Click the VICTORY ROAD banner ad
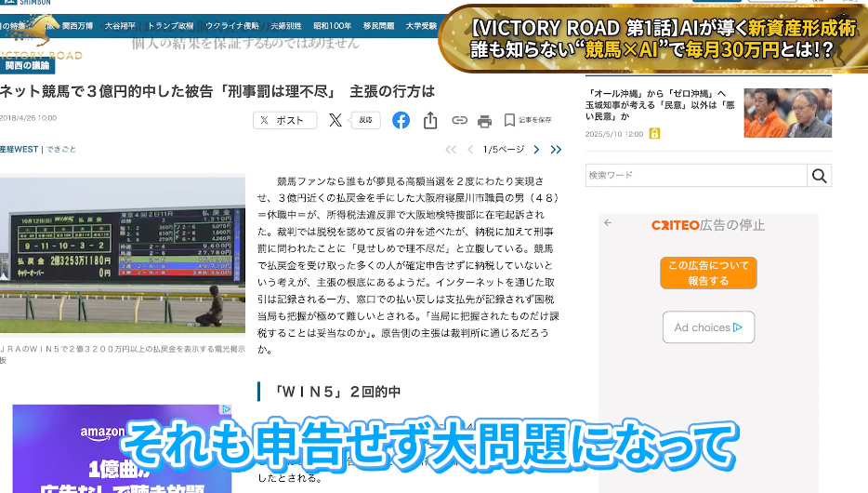The width and height of the screenshot is (868, 493). tap(654, 39)
